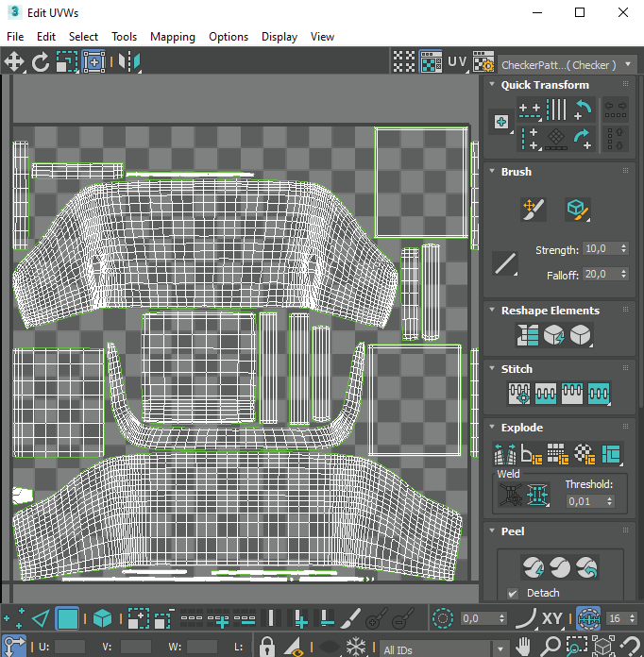The width and height of the screenshot is (644, 657).
Task: Toggle the Detach checkbox in Peel
Action: point(513,593)
